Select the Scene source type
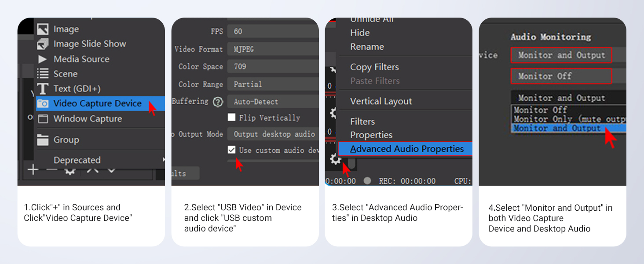 67,73
